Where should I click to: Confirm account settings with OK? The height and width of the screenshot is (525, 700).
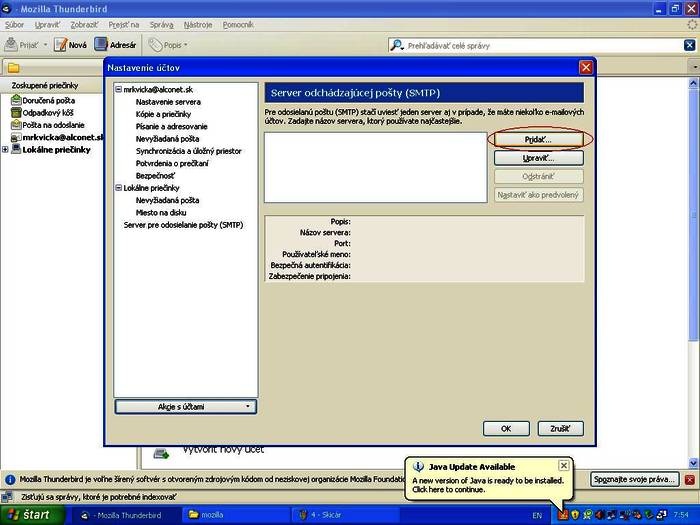506,429
